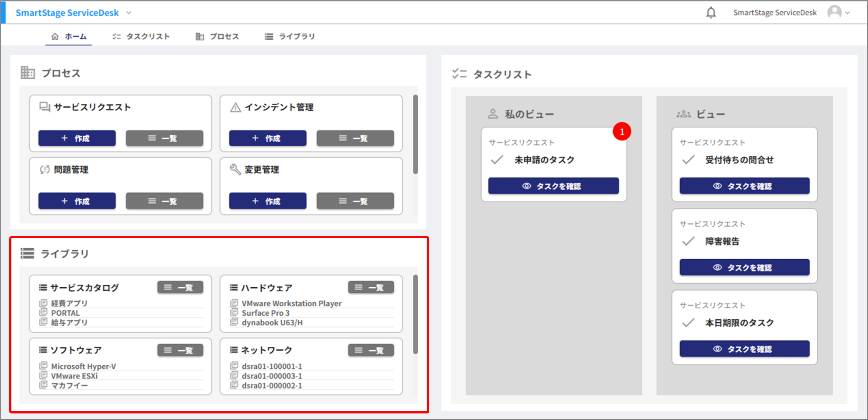Click the change management wrench icon
This screenshot has height=420, width=868.
(235, 169)
